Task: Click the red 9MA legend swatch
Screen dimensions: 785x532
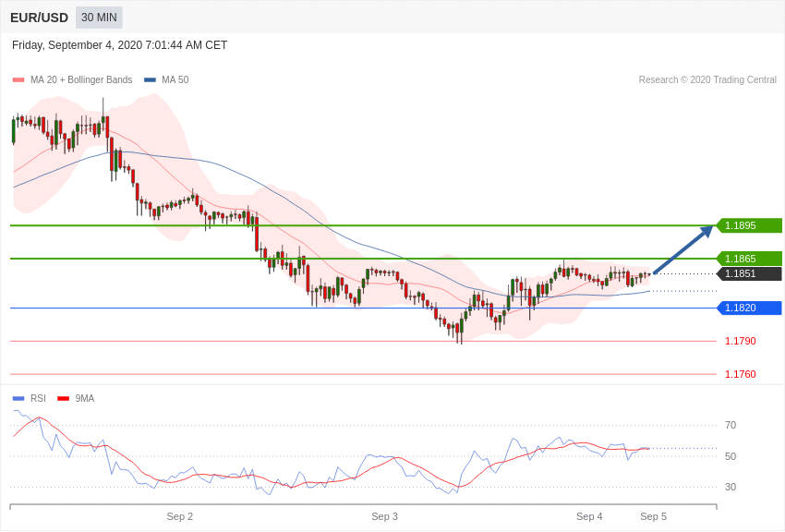Action: 63,399
